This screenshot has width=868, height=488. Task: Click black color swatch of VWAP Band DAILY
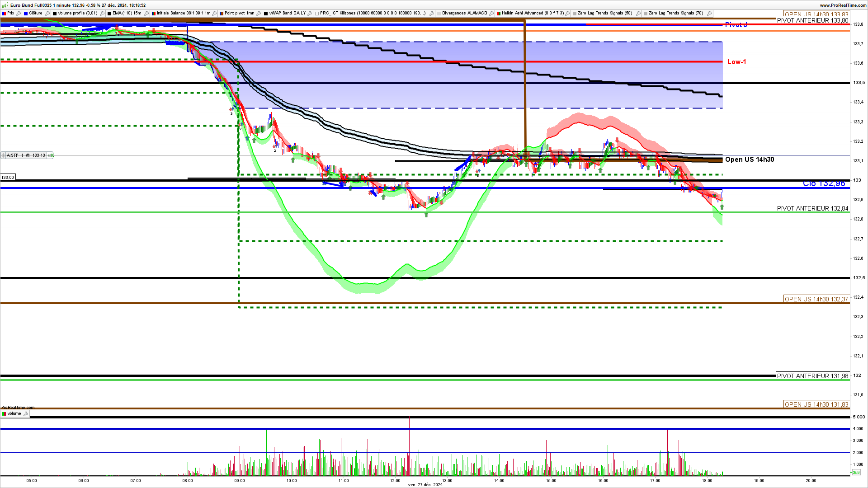pos(266,14)
